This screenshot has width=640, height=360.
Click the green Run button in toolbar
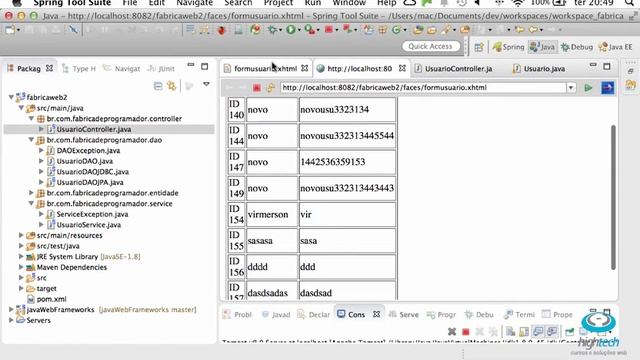point(291,30)
